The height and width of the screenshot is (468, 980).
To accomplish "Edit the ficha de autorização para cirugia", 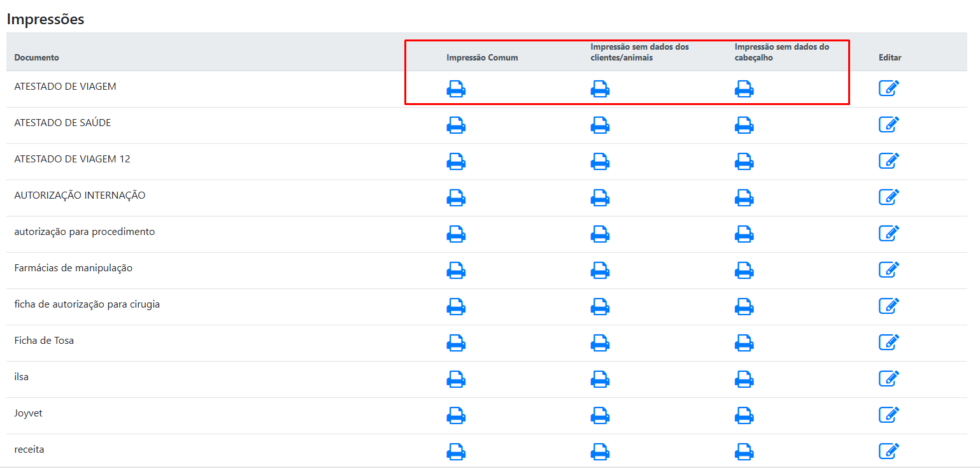I will tap(888, 306).
